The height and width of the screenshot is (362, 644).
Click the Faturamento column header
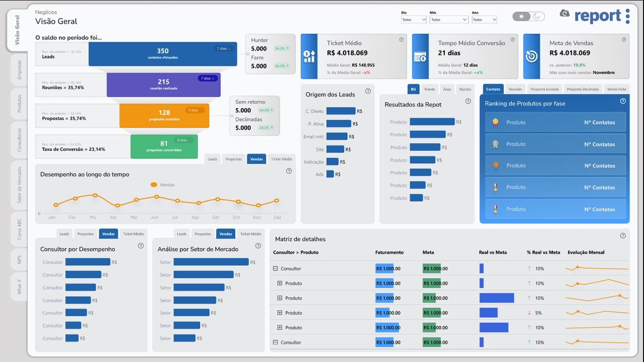389,252
